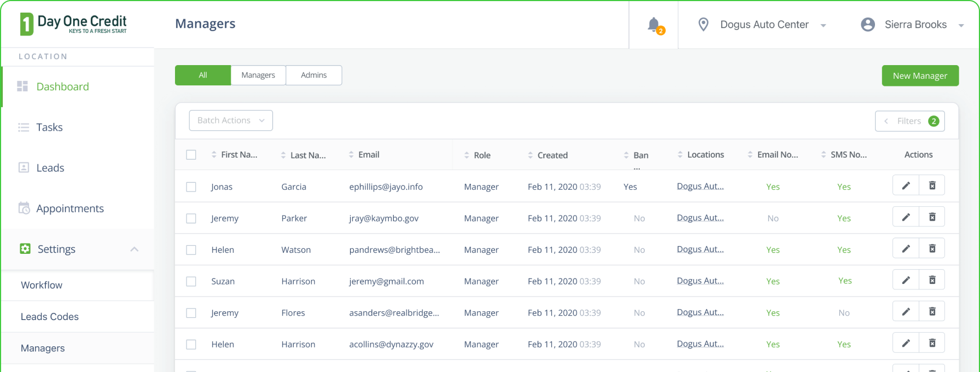
Task: Delete manager Helen Watson
Action: (932, 248)
